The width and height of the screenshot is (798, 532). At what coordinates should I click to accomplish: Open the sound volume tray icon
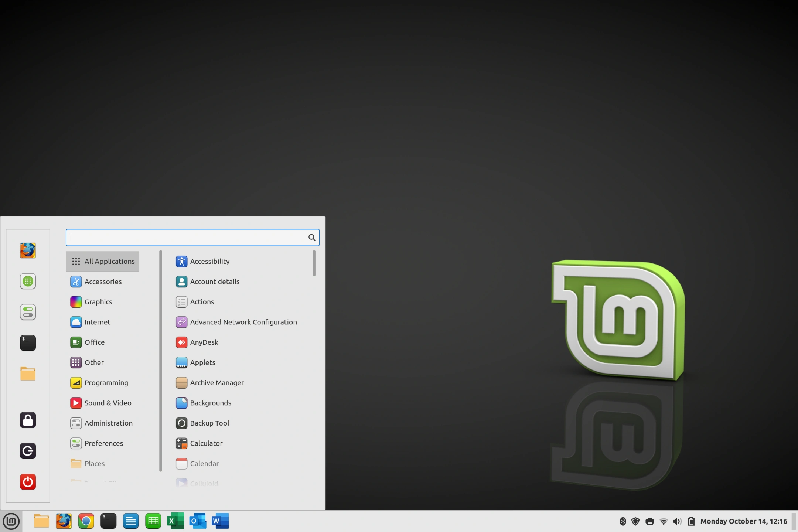click(x=677, y=521)
